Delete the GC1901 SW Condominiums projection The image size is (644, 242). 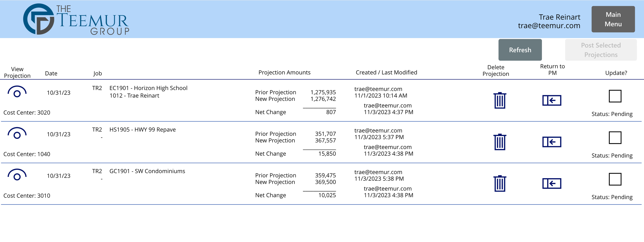pyautogui.click(x=500, y=184)
